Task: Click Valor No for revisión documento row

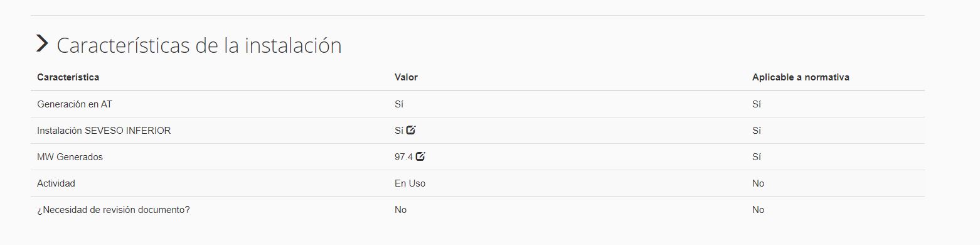Action: coord(400,210)
